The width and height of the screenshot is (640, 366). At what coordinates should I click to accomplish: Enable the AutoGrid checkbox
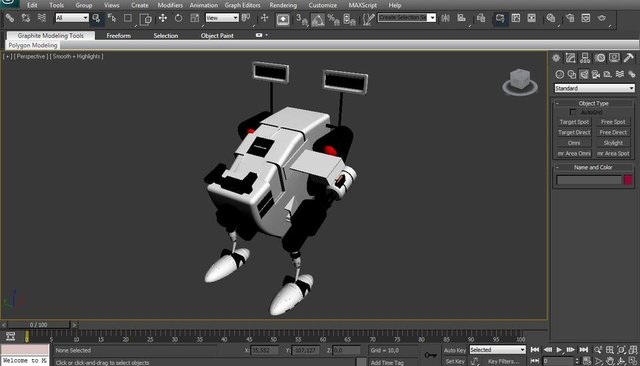(573, 112)
